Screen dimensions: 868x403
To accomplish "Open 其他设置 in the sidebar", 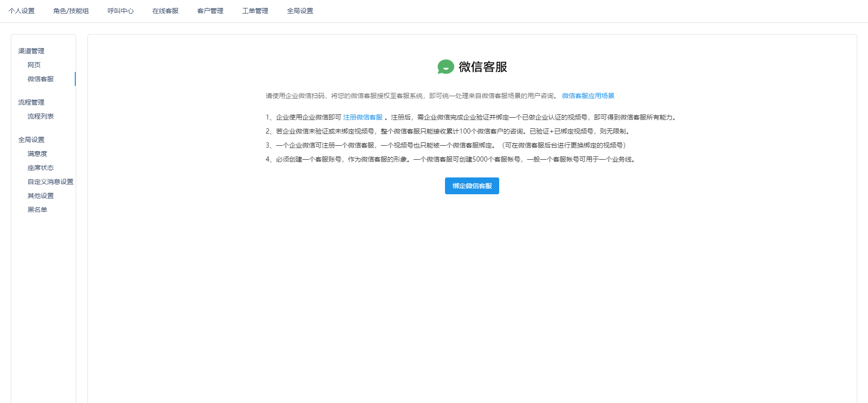I will point(41,196).
